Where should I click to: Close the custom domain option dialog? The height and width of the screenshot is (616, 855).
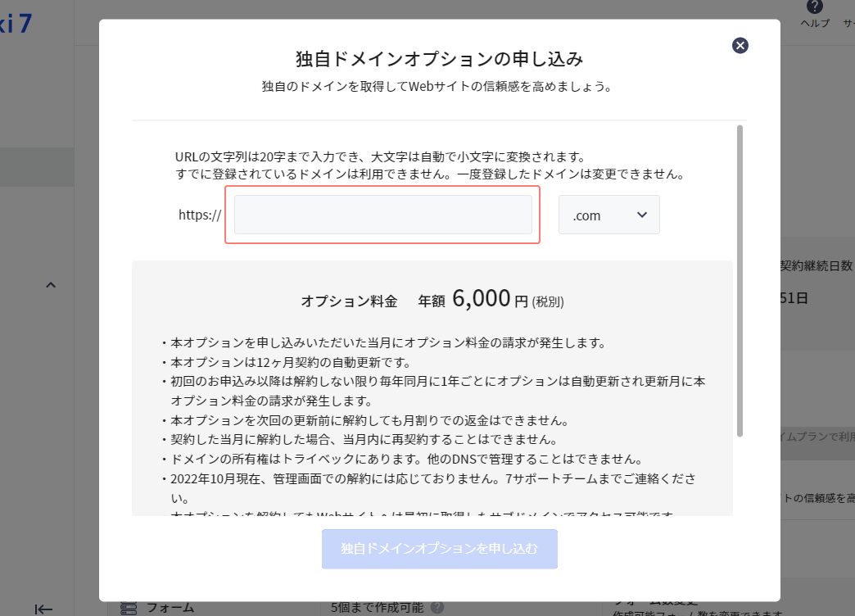(x=740, y=45)
